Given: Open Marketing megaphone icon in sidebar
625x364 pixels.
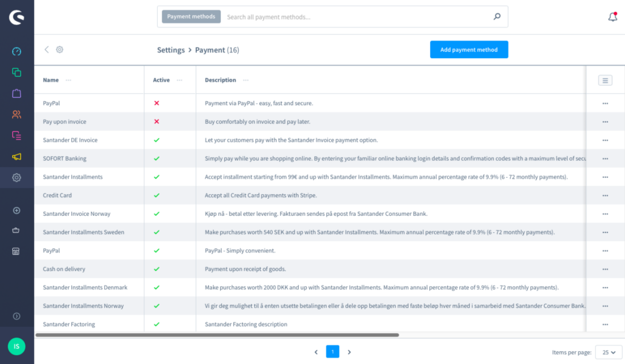Looking at the screenshot, I should (17, 157).
